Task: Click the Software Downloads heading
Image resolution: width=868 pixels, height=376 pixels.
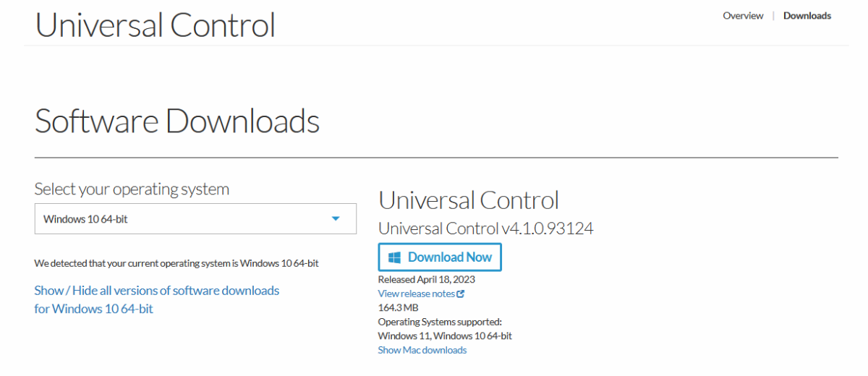Action: pos(177,121)
